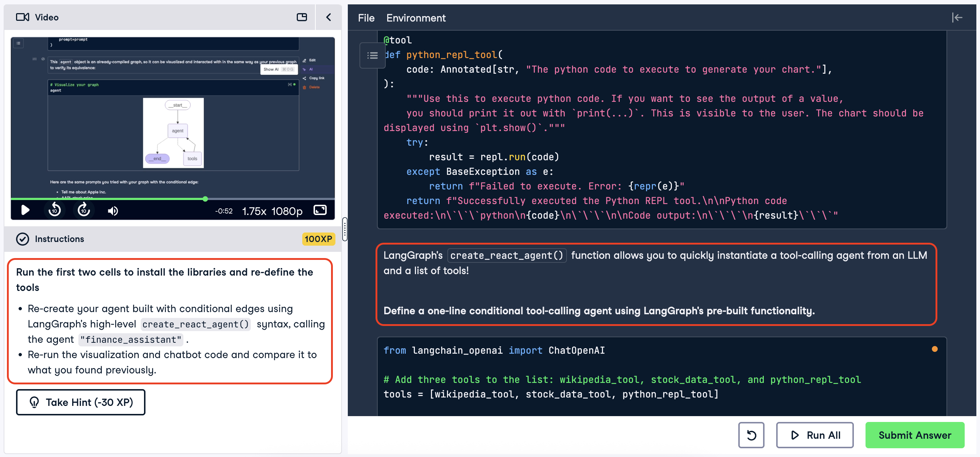Viewport: 980px width, 457px height.
Task: Open table of contents icon in notebook
Action: (x=372, y=55)
